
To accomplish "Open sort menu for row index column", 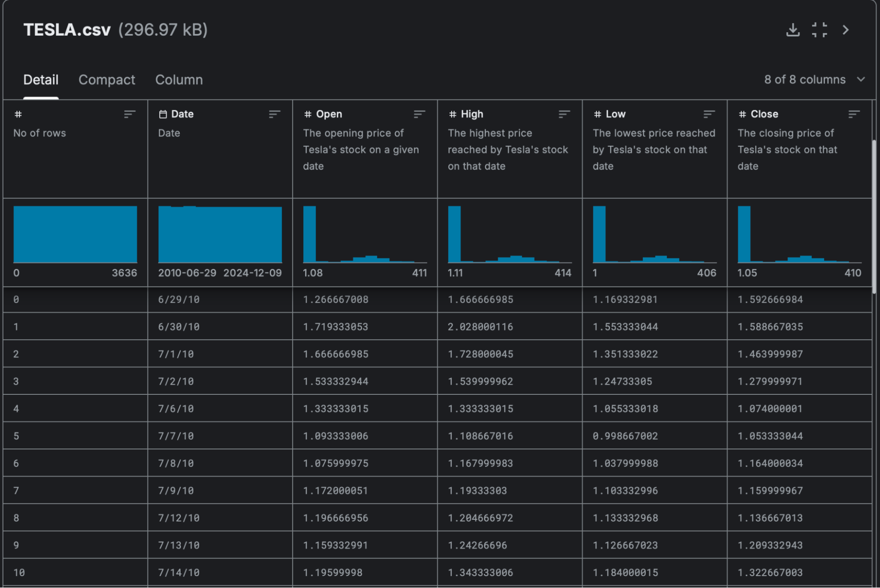I will pos(129,114).
